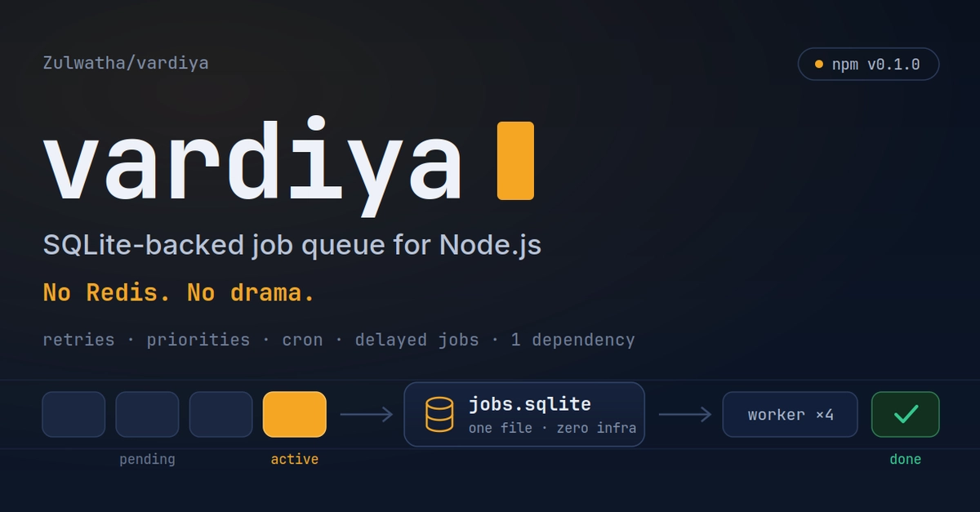Click the 'No Redis. No drama.' tagline
980x512 pixels.
179,292
